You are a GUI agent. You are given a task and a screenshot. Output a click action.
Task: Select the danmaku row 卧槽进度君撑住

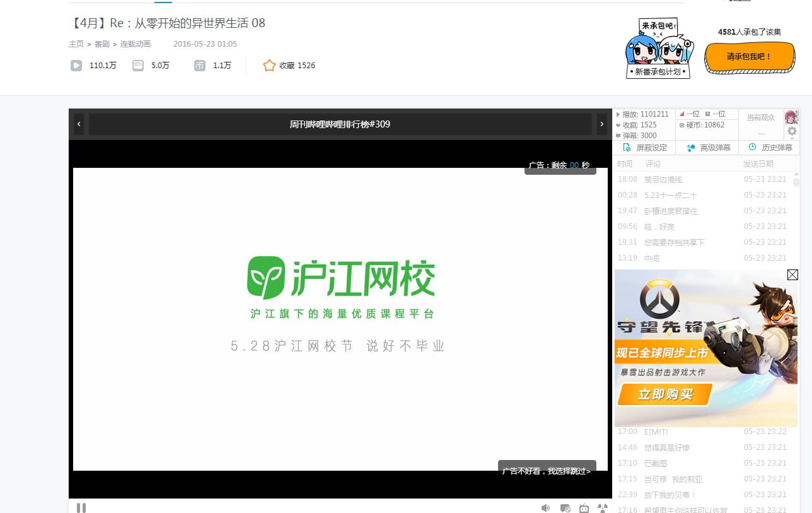pos(703,211)
